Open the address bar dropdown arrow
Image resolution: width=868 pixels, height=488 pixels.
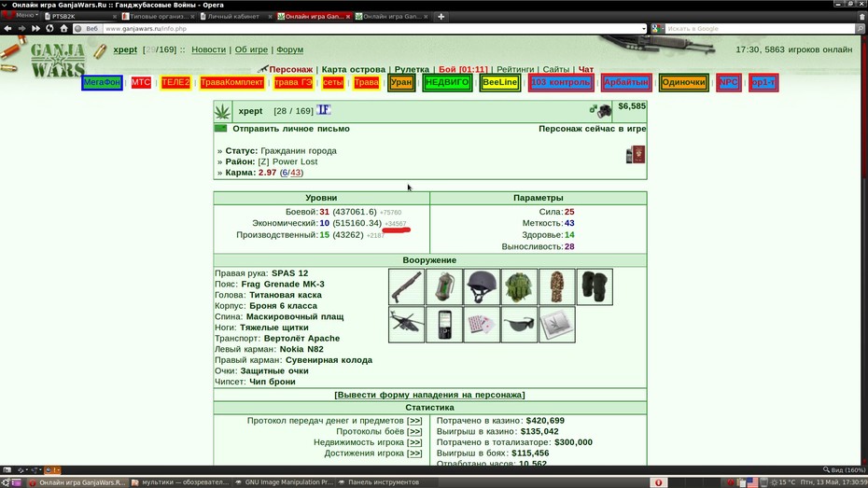pyautogui.click(x=643, y=28)
